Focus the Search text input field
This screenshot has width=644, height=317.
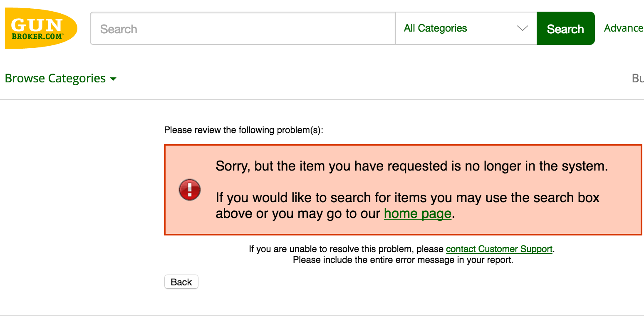243,29
